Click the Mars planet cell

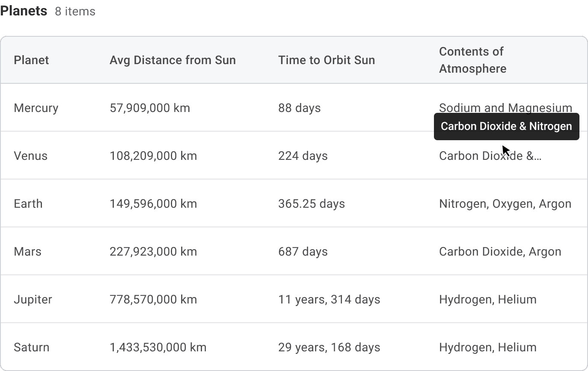27,251
